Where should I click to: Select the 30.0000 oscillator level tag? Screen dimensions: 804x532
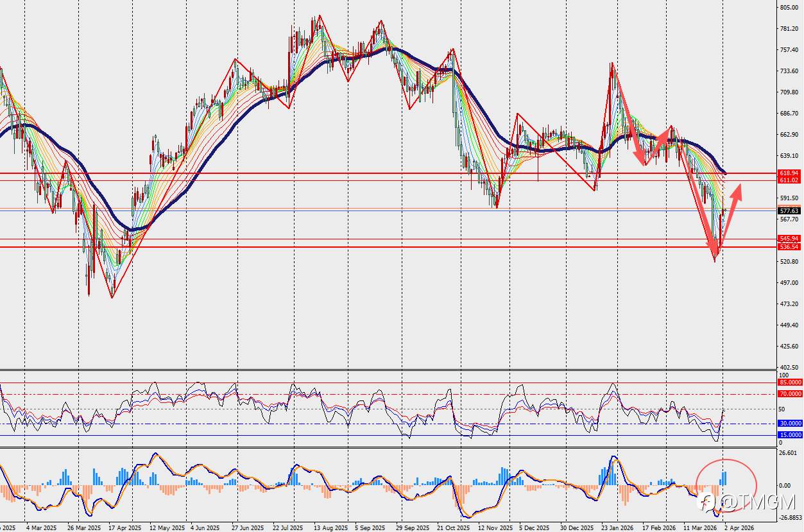(x=790, y=424)
